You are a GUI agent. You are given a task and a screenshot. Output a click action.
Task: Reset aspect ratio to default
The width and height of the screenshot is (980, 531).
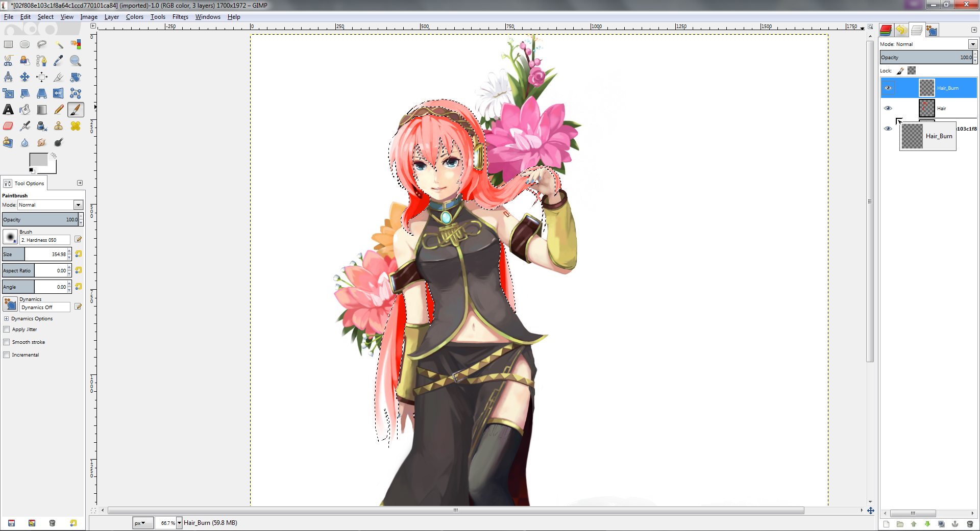click(x=79, y=270)
